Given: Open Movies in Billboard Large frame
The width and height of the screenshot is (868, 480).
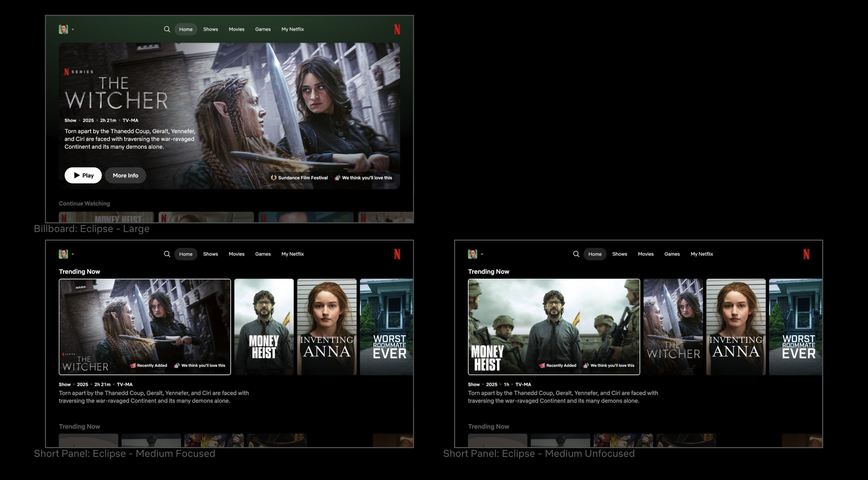Looking at the screenshot, I should pyautogui.click(x=236, y=29).
